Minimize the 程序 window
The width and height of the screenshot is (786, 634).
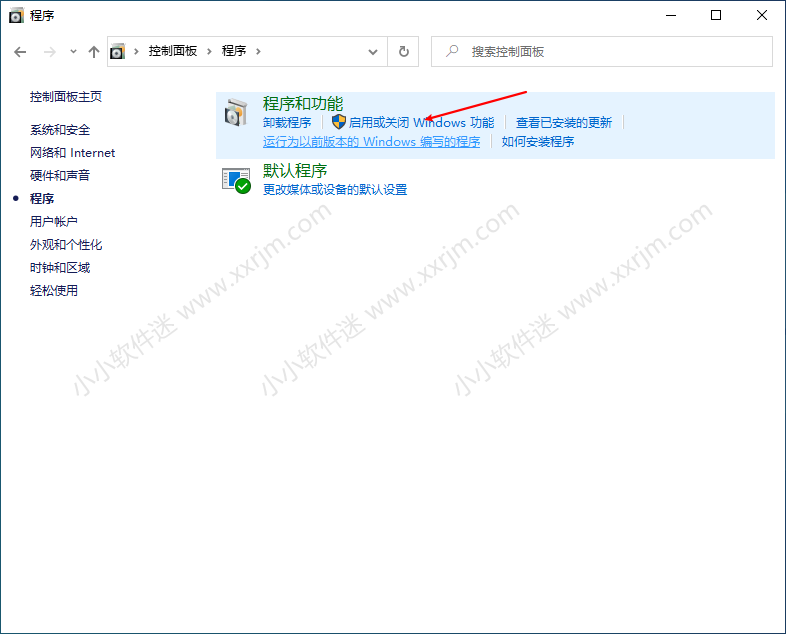[671, 16]
